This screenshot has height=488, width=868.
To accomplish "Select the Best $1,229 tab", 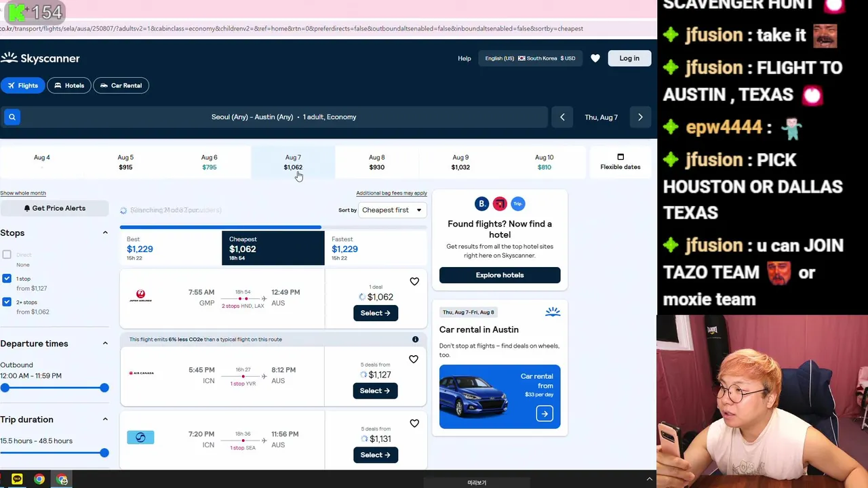I will click(171, 248).
